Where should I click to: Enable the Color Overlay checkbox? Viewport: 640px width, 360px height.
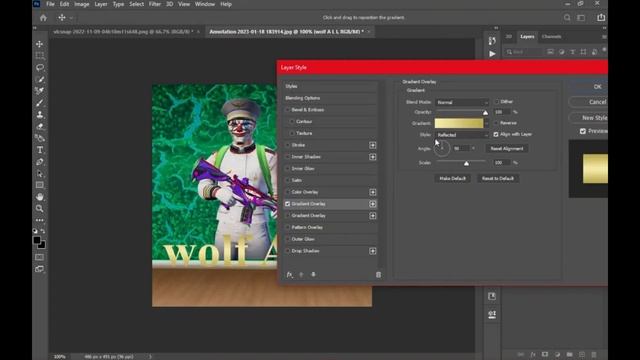(288, 192)
